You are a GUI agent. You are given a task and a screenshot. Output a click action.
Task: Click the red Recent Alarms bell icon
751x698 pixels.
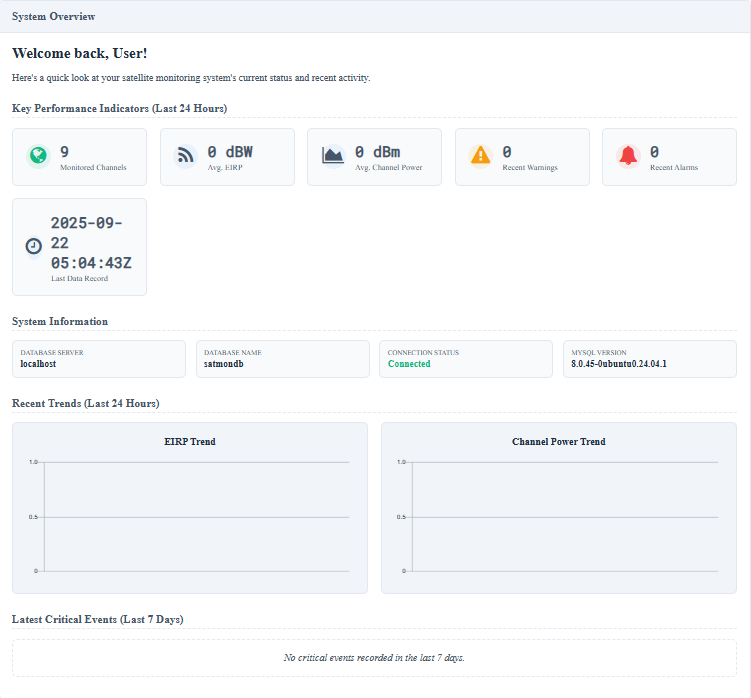(628, 155)
